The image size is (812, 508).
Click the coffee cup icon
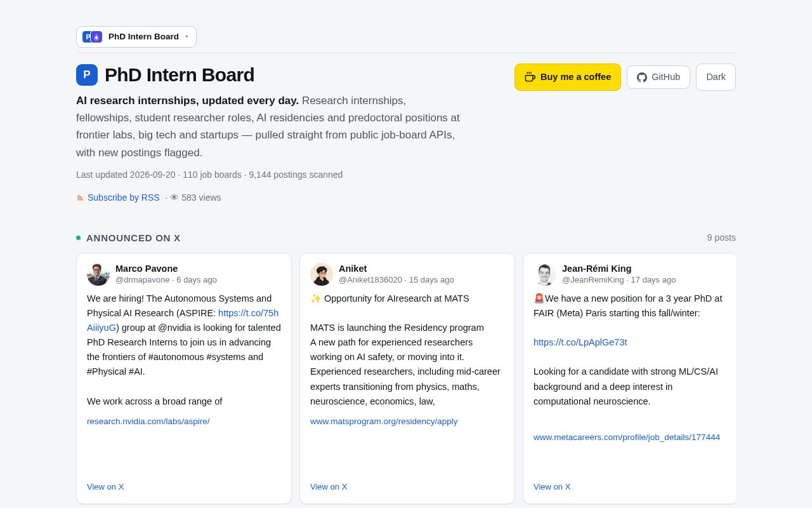pos(530,77)
